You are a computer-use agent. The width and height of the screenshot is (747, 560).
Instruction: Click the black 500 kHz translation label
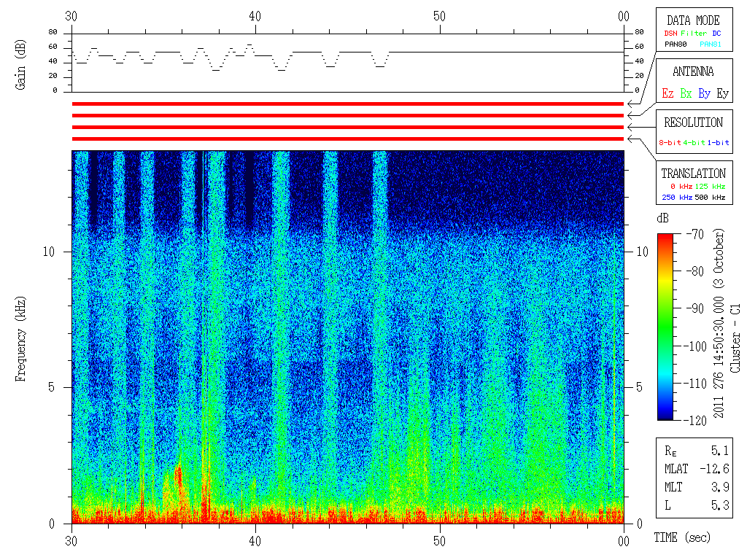tap(710, 197)
